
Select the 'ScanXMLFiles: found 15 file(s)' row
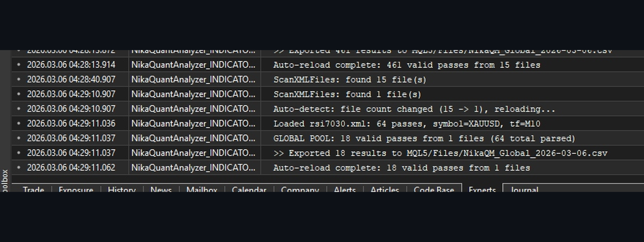click(x=350, y=80)
